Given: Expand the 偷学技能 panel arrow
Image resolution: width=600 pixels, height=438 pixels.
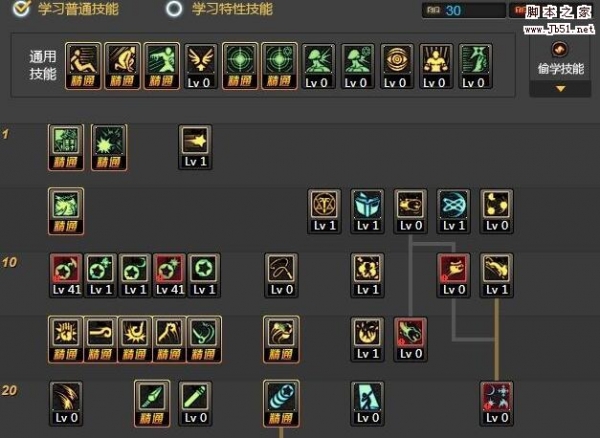Looking at the screenshot, I should 560,89.
